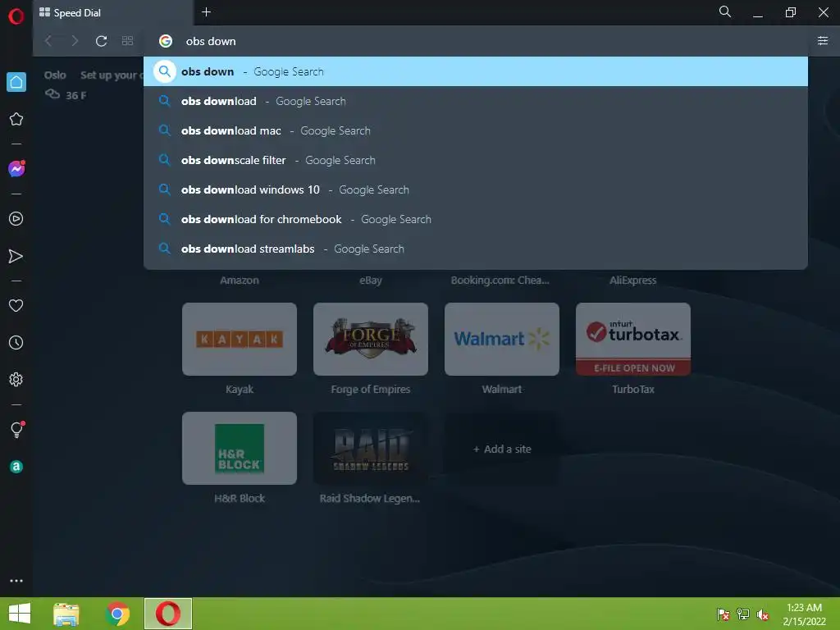
Task: Go to the Speed Dial home icon in sidebar
Action: click(16, 82)
